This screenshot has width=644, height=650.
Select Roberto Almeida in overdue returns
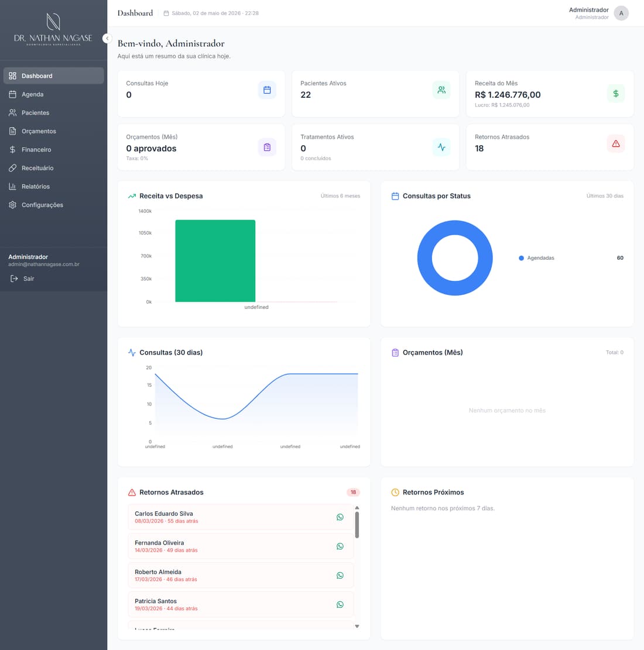pos(241,575)
